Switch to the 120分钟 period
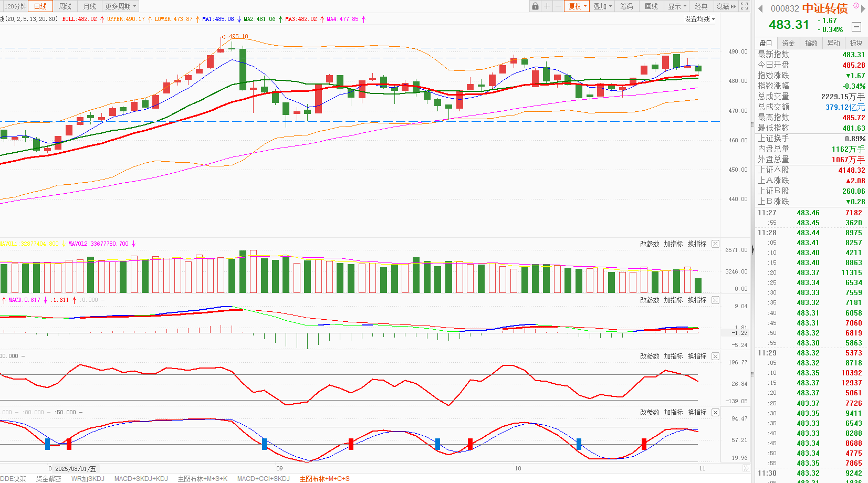Screen dimensions: 868x483 click(15, 6)
